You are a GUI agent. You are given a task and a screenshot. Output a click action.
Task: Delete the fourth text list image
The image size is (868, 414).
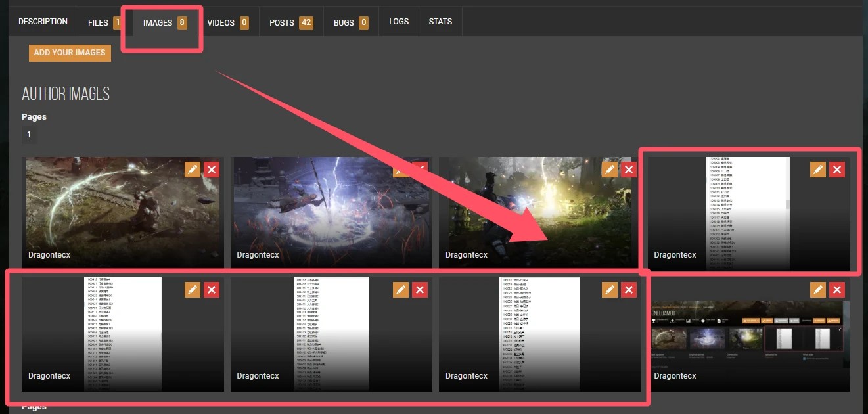837,170
